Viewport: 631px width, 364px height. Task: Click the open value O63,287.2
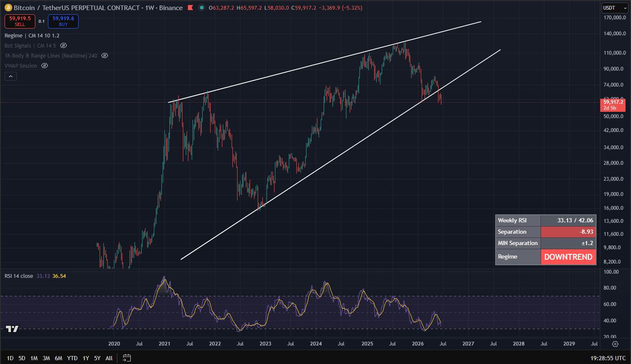click(222, 8)
